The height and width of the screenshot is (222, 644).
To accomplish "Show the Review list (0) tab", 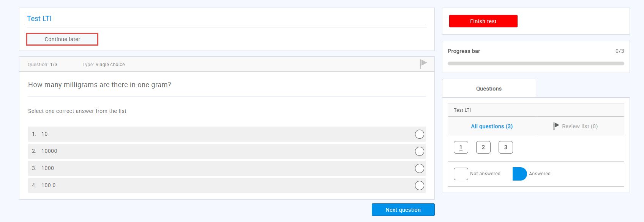I will 579,126.
